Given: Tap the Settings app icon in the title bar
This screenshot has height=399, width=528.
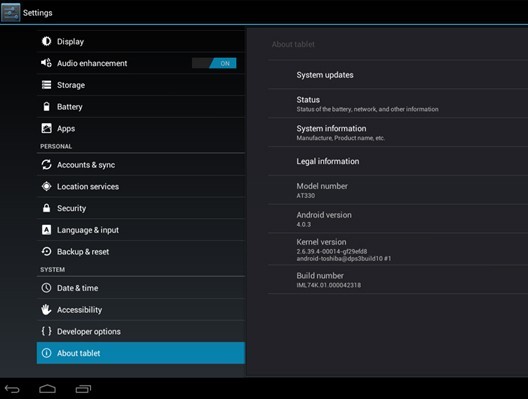Looking at the screenshot, I should 10,12.
